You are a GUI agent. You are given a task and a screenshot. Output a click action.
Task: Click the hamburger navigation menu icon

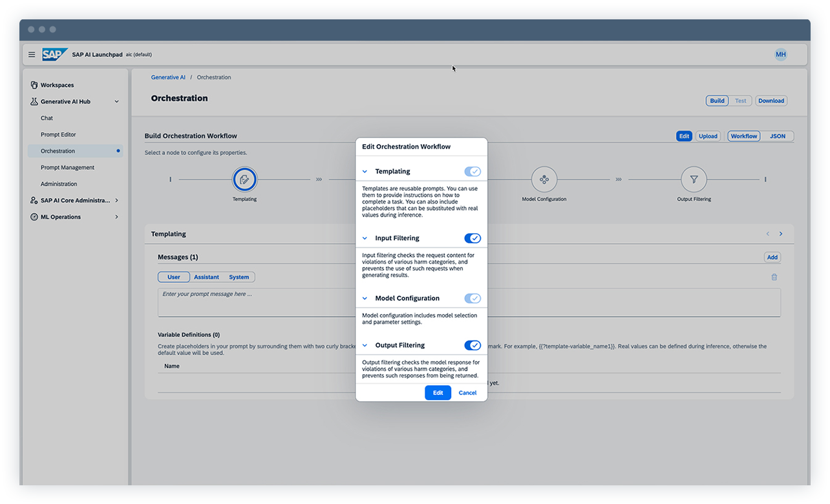click(x=31, y=54)
